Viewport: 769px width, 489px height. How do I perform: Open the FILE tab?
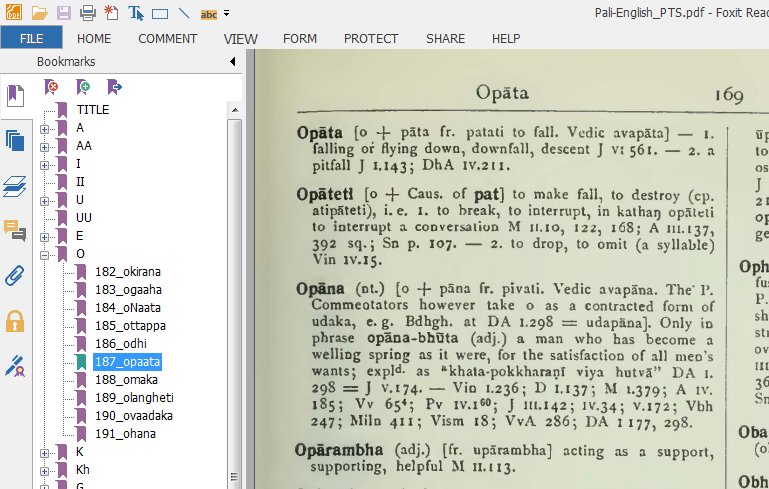(x=31, y=38)
